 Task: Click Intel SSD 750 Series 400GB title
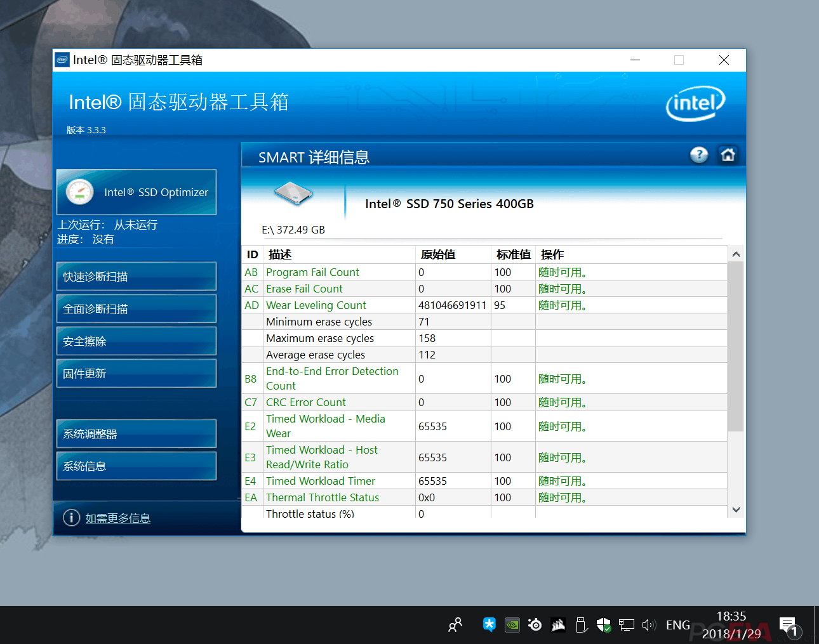[449, 204]
